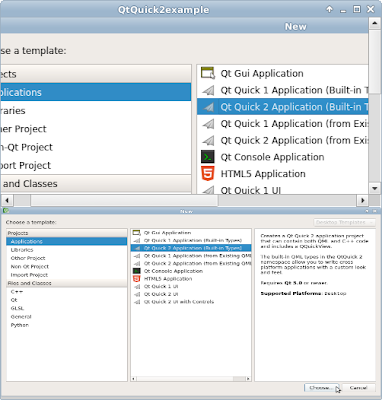Click scroll-left arrow of QtQuick2example horizontal scrollbar

coord(7,200)
